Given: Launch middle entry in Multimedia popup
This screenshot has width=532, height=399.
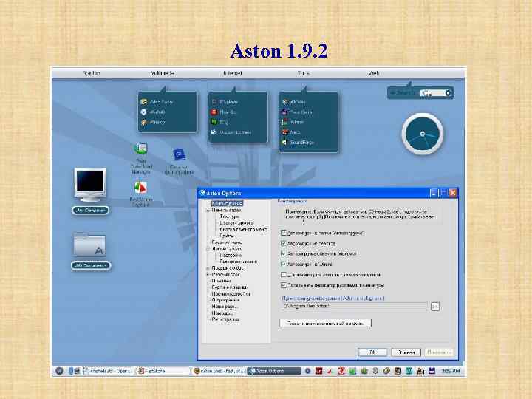Looking at the screenshot, I should [x=153, y=112].
